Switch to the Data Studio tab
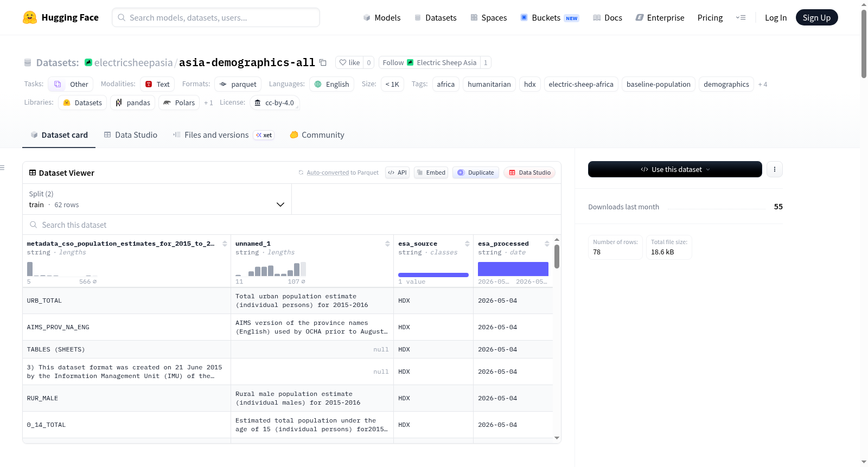This screenshot has width=868, height=467. pyautogui.click(x=131, y=135)
